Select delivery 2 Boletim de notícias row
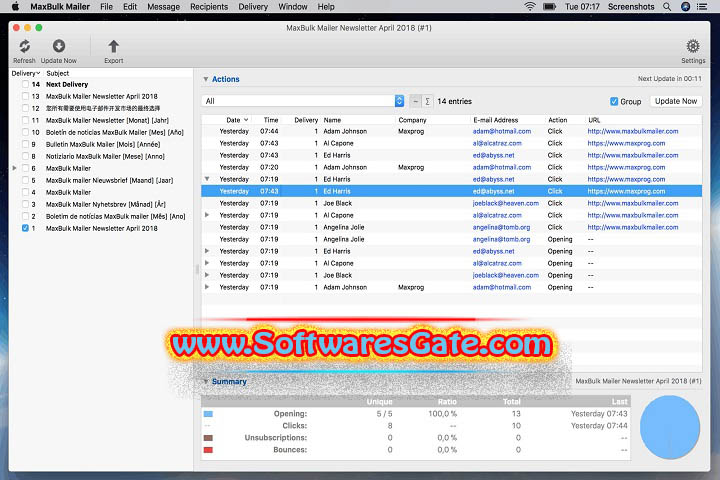The image size is (720, 480). pyautogui.click(x=102, y=216)
